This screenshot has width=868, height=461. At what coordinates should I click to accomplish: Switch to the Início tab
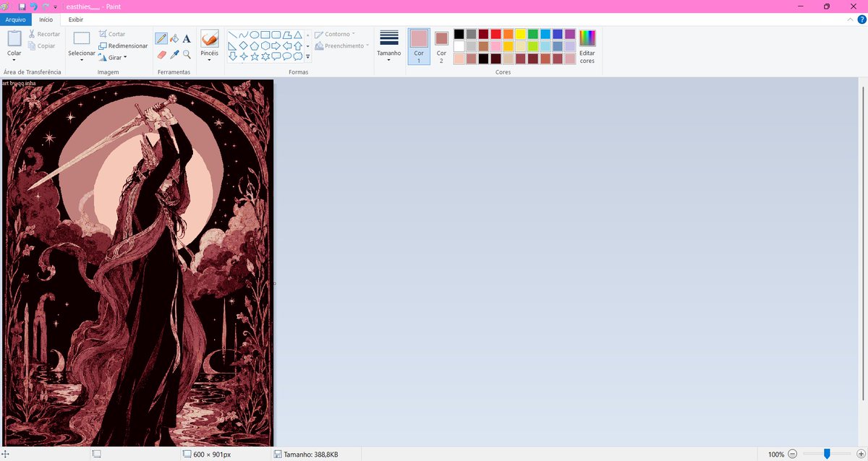click(46, 20)
